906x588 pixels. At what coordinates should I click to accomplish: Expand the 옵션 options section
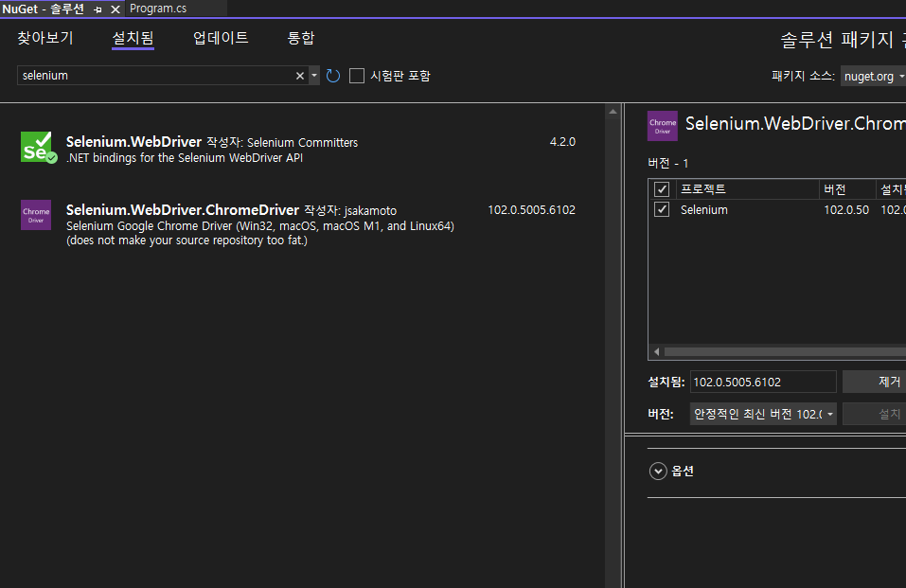coord(658,472)
